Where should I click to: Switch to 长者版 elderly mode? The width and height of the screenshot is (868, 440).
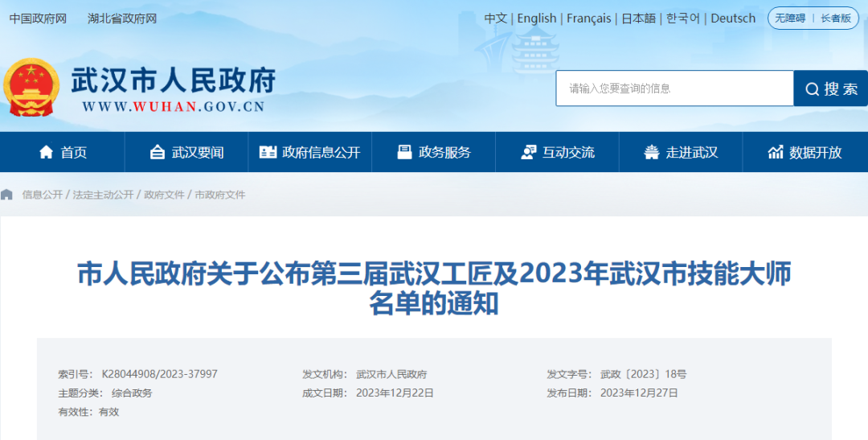point(835,19)
